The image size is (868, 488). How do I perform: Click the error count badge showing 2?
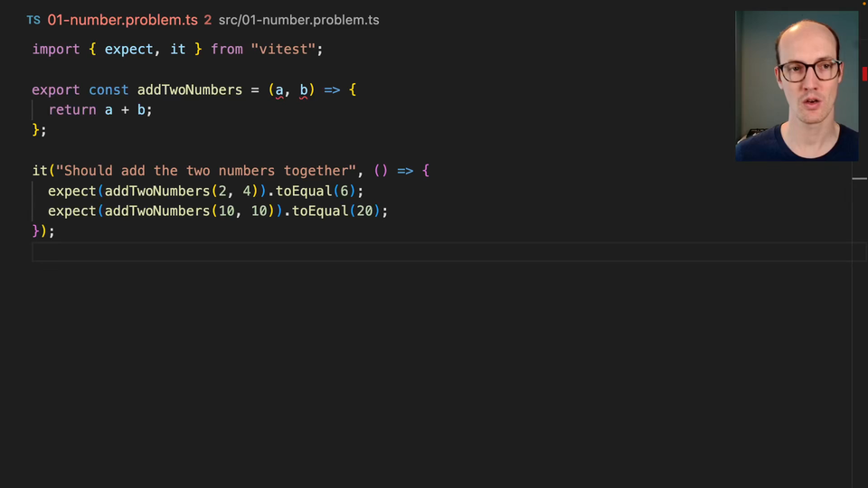click(x=208, y=20)
